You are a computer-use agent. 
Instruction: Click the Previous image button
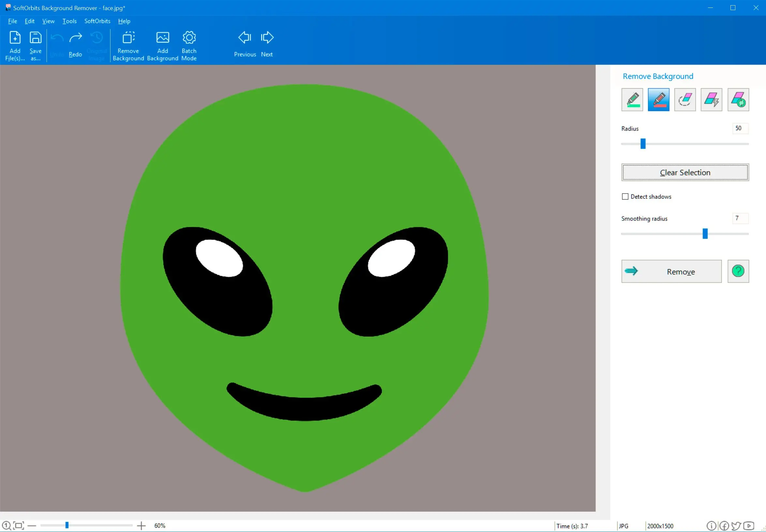pyautogui.click(x=244, y=44)
